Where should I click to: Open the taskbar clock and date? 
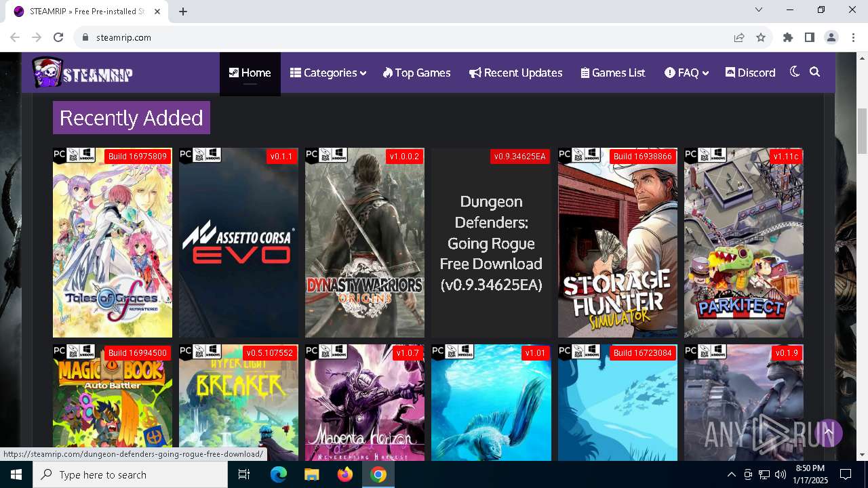point(810,474)
